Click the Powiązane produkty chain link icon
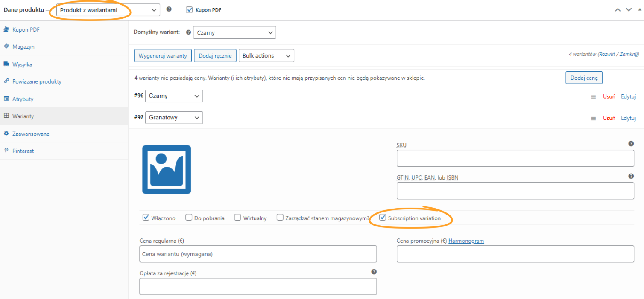This screenshot has height=299, width=644. click(6, 81)
